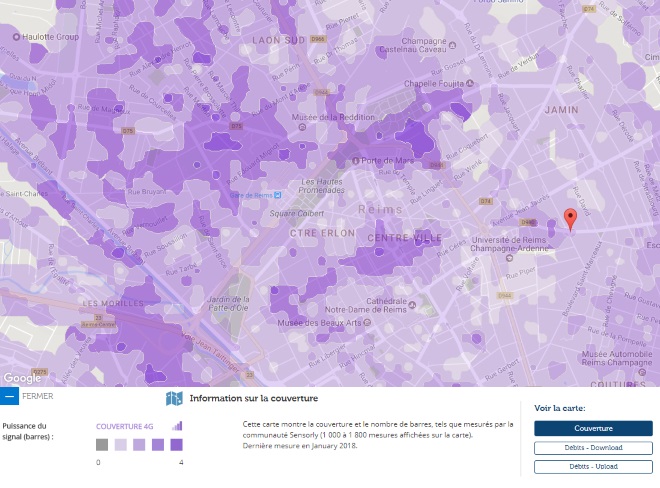
Task: Click the Square Colbert label
Action: [x=297, y=213]
